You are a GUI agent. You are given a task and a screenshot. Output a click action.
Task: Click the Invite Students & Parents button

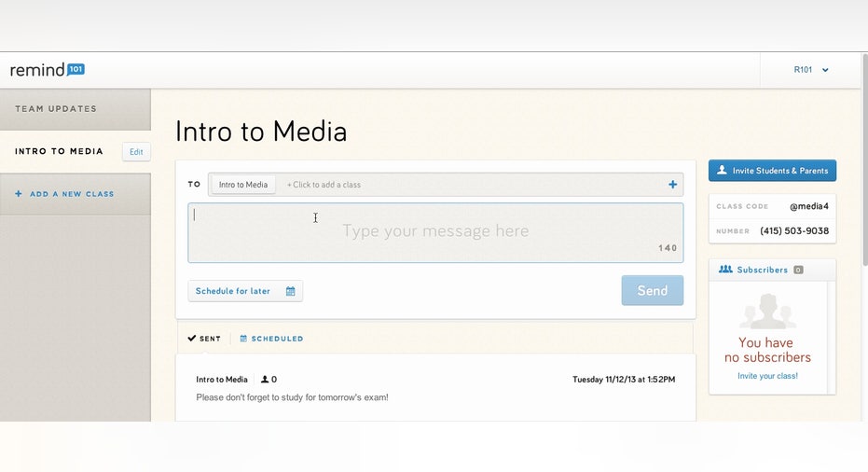[772, 171]
